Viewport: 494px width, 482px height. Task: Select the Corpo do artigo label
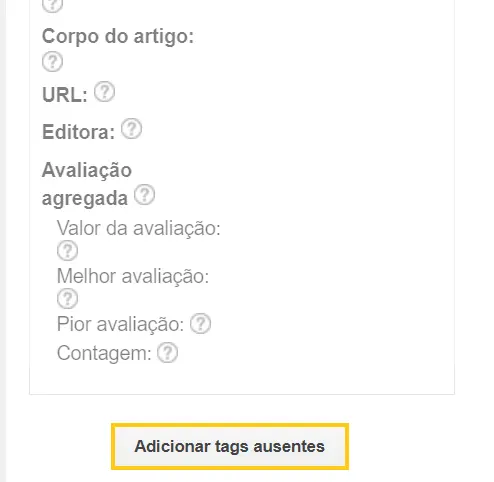118,36
